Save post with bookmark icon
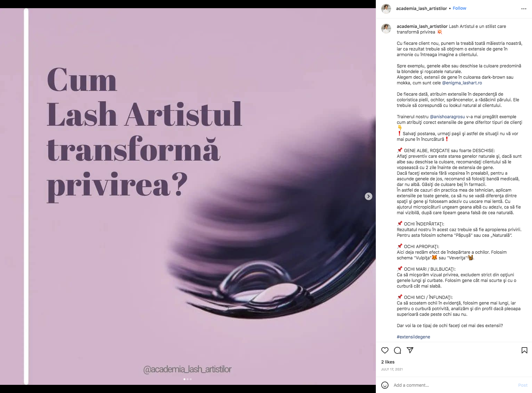The height and width of the screenshot is (393, 532). tap(524, 350)
